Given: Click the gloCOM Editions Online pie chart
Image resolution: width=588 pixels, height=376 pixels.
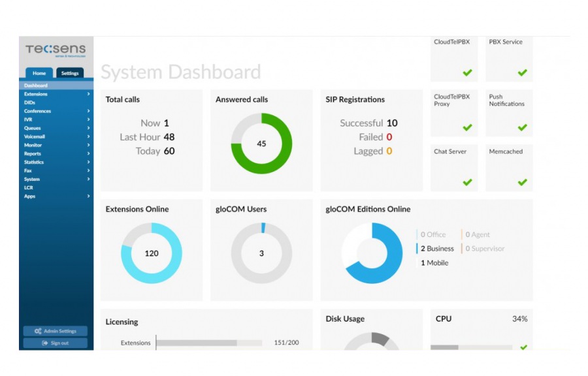Looking at the screenshot, I should [372, 253].
